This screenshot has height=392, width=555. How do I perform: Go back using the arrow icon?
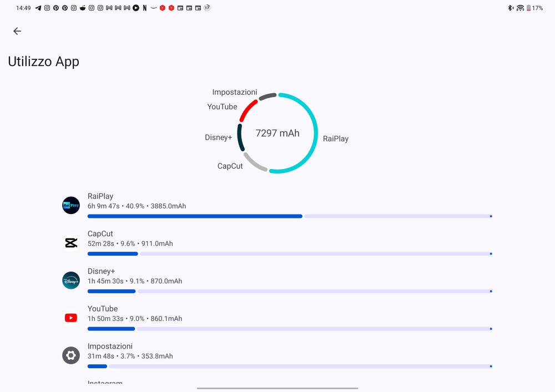click(17, 31)
